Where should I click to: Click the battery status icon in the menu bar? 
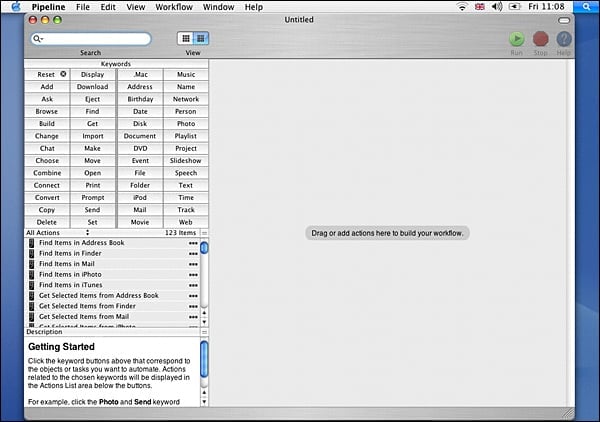tap(515, 7)
